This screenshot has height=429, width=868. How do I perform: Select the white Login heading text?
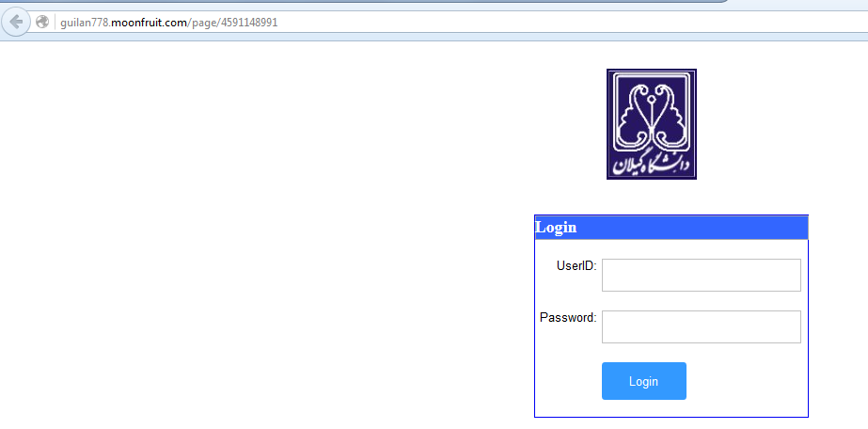coord(557,228)
